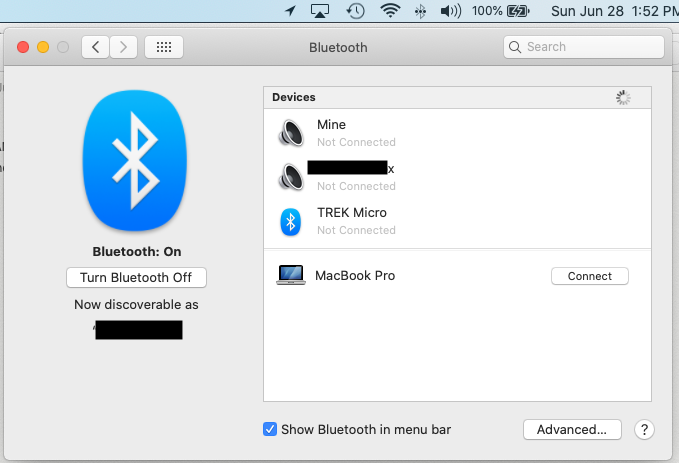
Task: Select the TREK Micro device
Action: (x=457, y=221)
